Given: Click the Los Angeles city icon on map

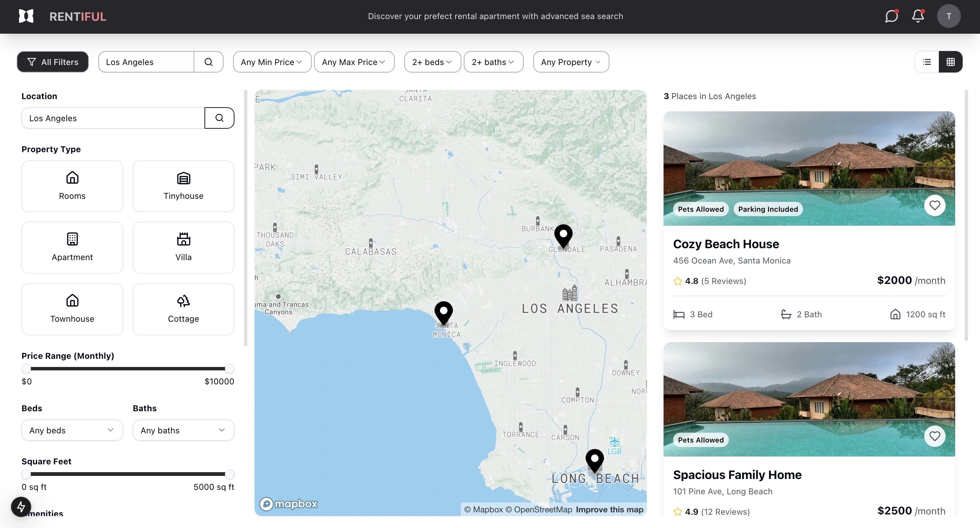Looking at the screenshot, I should pyautogui.click(x=570, y=293).
